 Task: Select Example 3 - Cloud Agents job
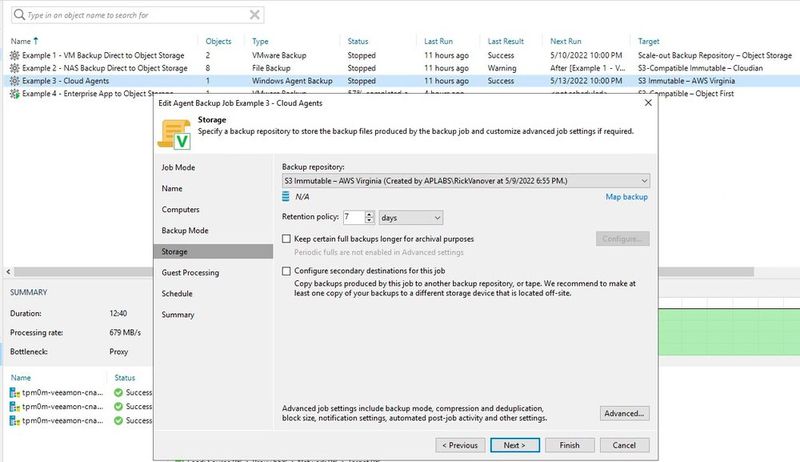coord(65,81)
